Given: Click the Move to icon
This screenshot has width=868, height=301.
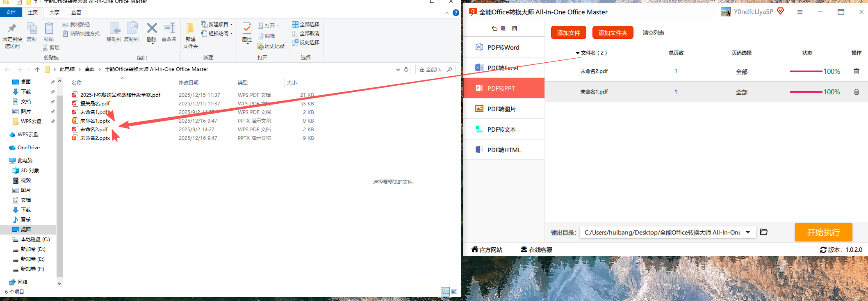Looking at the screenshot, I should point(114,28).
